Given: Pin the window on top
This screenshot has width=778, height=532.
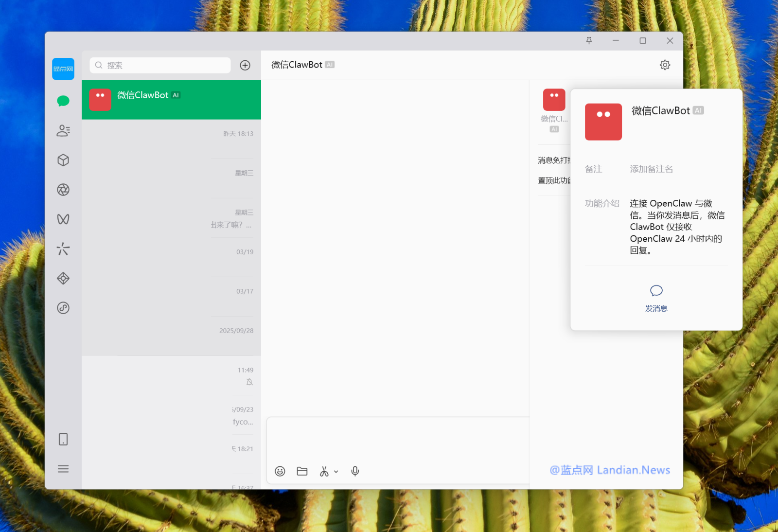Looking at the screenshot, I should coord(589,41).
